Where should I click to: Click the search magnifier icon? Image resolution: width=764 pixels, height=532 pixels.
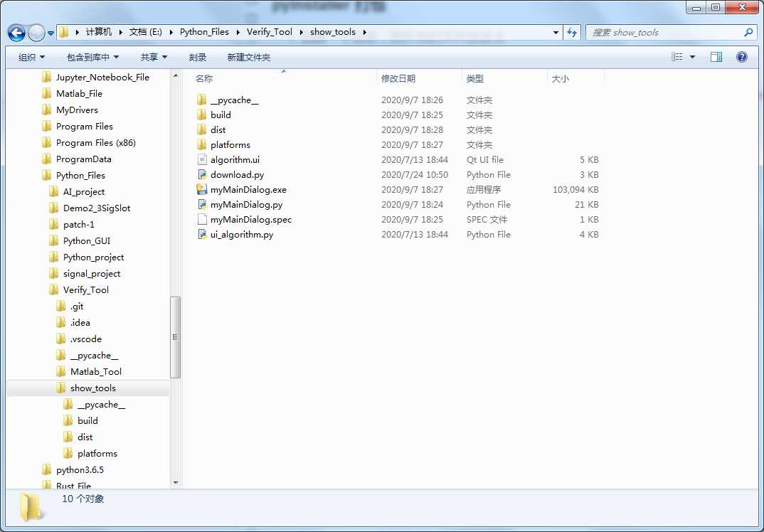coord(748,33)
